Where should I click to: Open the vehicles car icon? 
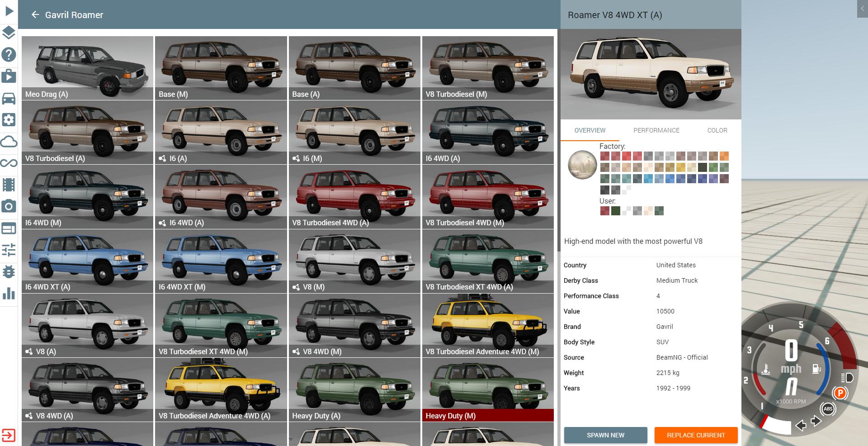pyautogui.click(x=9, y=98)
